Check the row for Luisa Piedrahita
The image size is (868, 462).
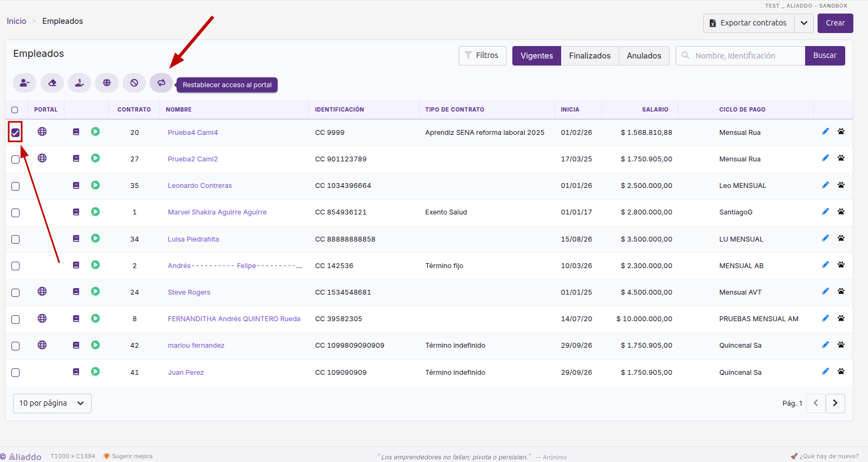click(x=15, y=239)
